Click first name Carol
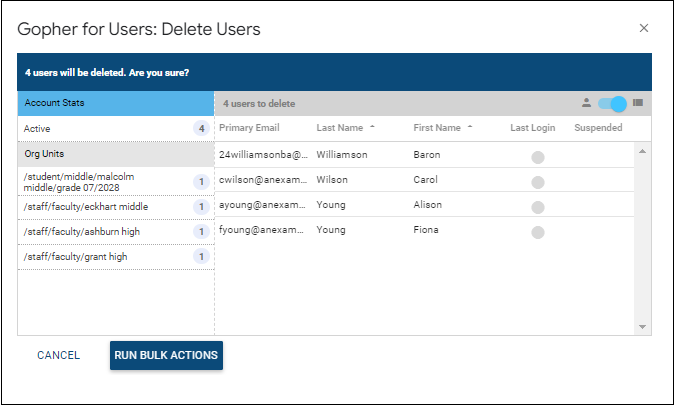This screenshot has height=406, width=674. point(426,180)
